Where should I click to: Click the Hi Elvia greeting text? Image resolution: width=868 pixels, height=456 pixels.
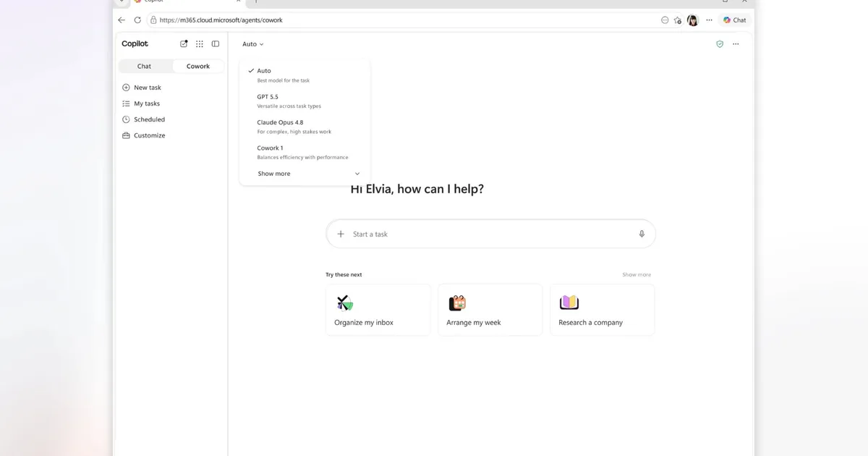(417, 189)
